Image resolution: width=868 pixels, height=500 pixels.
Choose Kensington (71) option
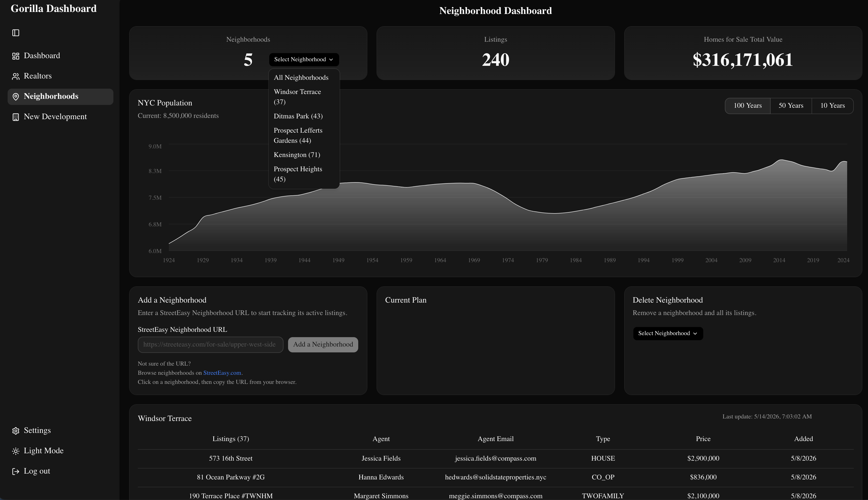pos(304,155)
